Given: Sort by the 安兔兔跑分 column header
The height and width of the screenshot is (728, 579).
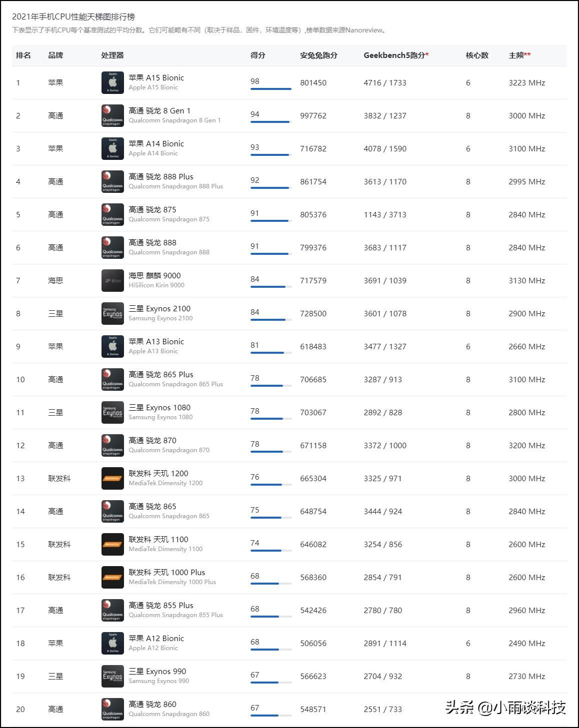Looking at the screenshot, I should point(318,55).
